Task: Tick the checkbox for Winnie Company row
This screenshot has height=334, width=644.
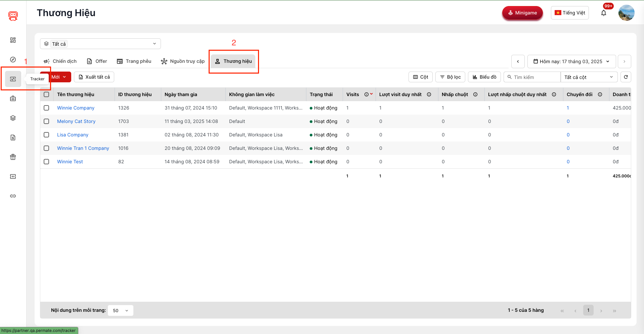Action: (46, 108)
